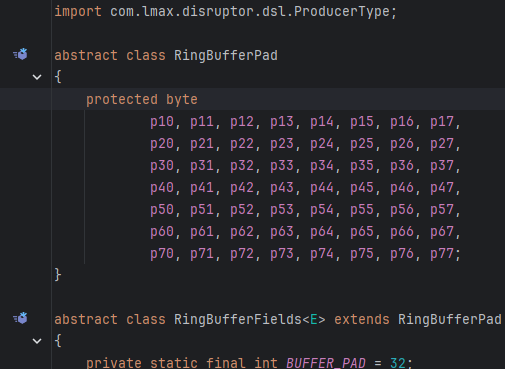
Task: Place caret on field p60
Action: pos(162,232)
